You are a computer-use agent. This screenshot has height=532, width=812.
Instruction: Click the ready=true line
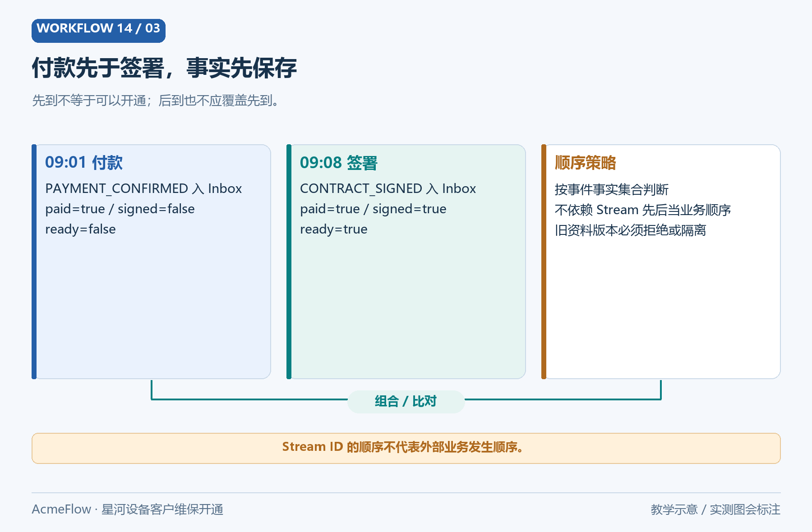pyautogui.click(x=334, y=229)
